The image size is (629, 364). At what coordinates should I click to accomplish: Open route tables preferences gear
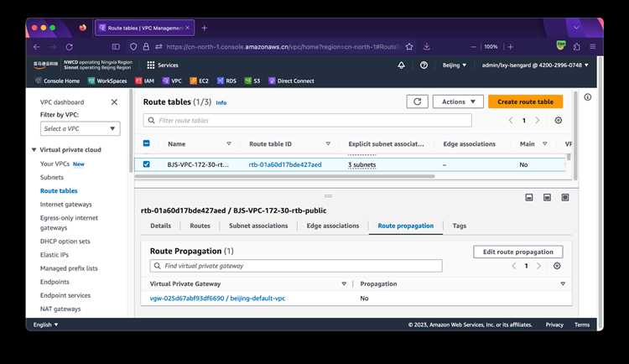click(558, 121)
